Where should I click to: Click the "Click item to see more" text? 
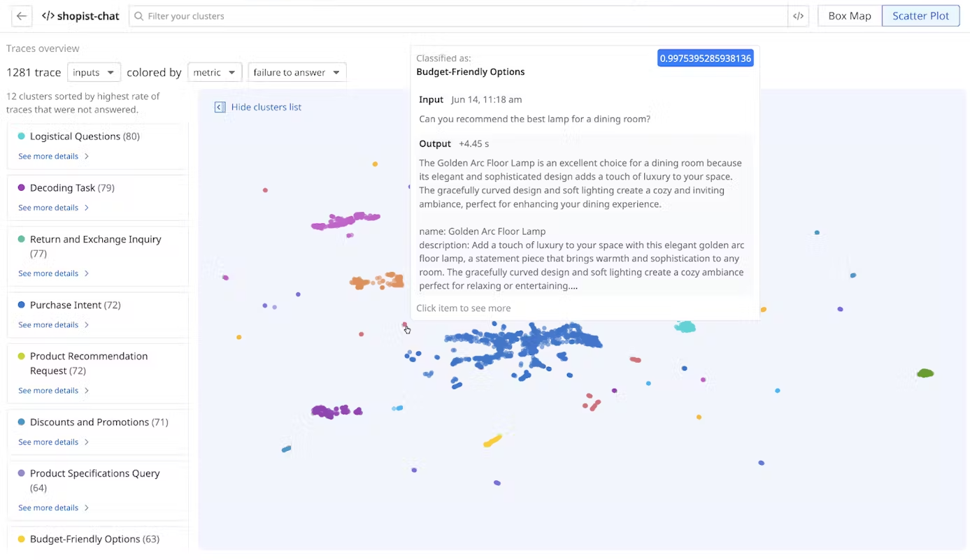[464, 308]
